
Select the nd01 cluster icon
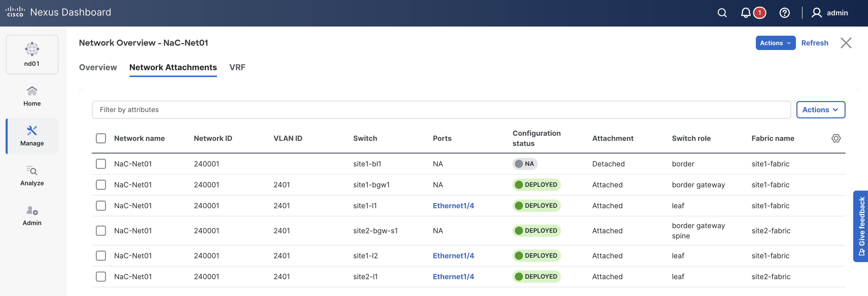click(32, 54)
